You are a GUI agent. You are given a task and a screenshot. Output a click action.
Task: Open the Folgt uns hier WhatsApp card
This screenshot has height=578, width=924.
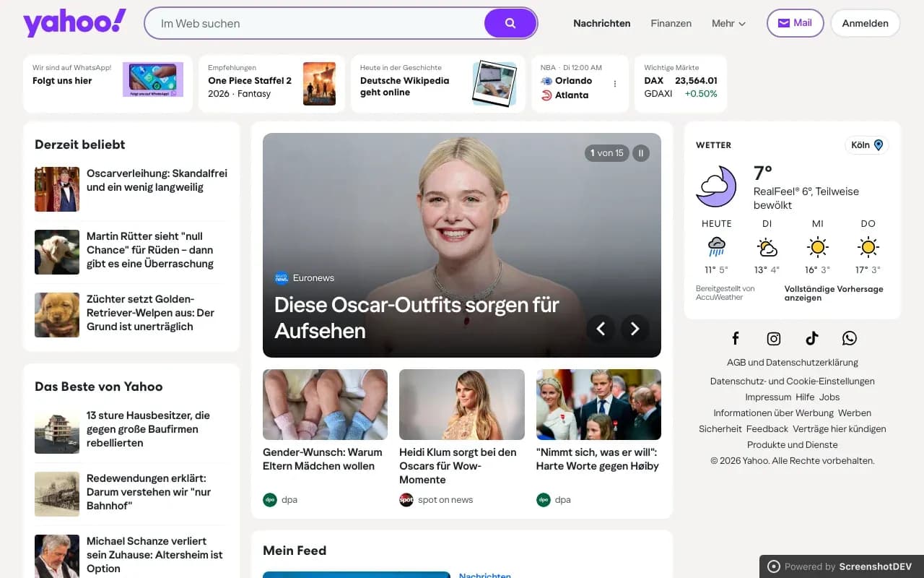pyautogui.click(x=108, y=84)
